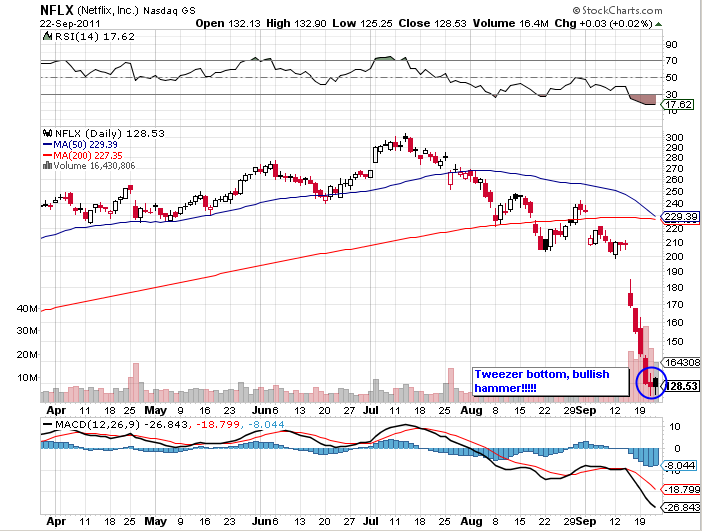
Task: Click the 229.39 moving average axis tag
Action: click(x=680, y=217)
